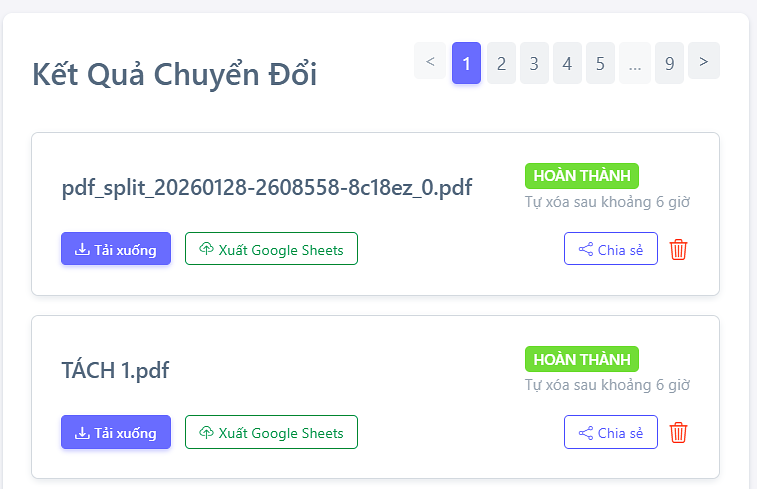Delete TÁCH 1.pdf using trash icon
757x489 pixels.
click(x=678, y=432)
